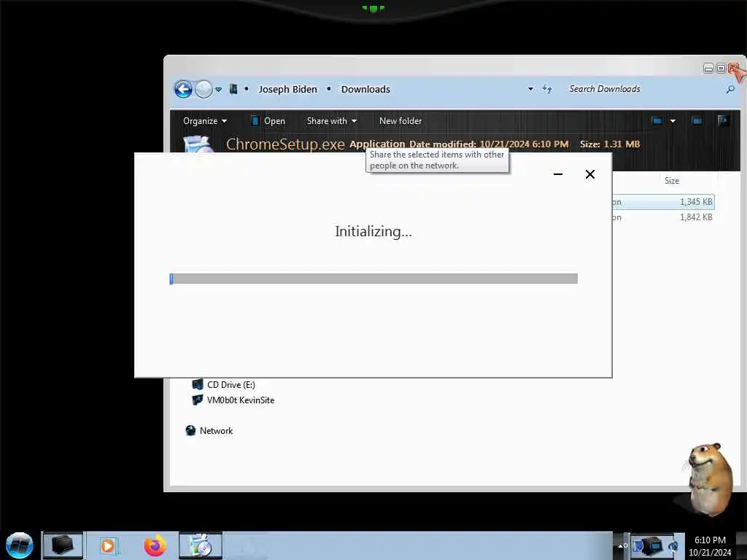Close the Initializing installer dialog
747x560 pixels.
pos(589,174)
